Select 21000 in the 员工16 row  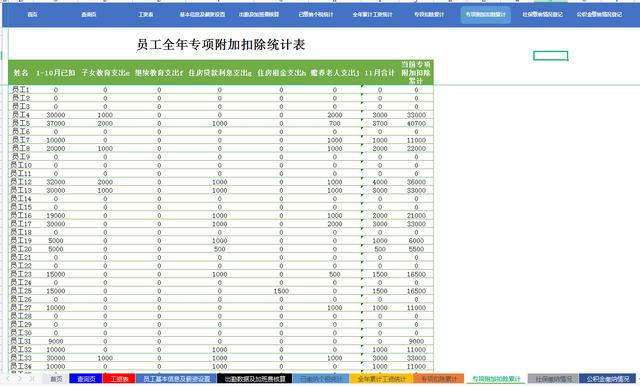416,215
